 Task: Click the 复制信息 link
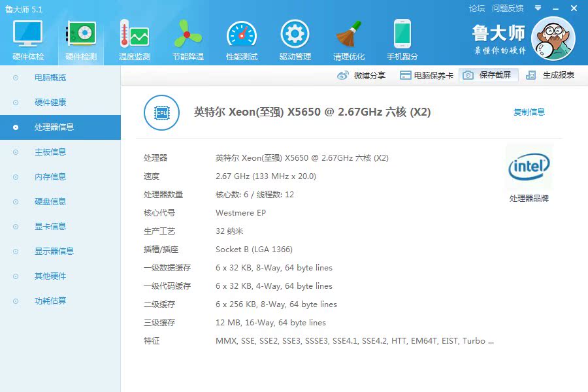coord(529,112)
